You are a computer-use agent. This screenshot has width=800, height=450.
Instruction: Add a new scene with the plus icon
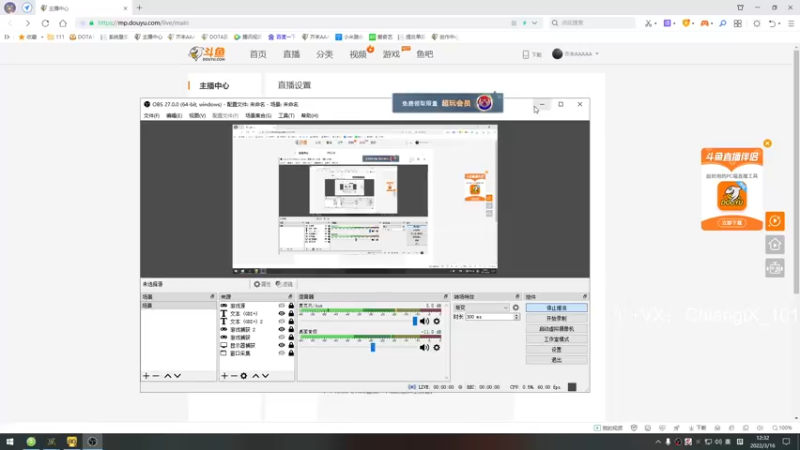pos(146,376)
